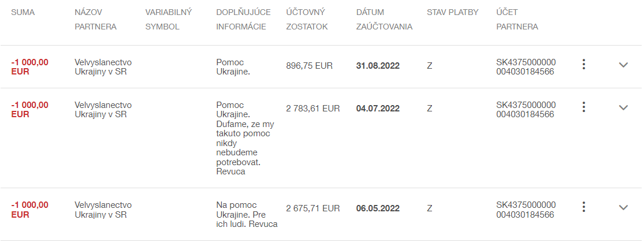
Task: Click the -1 000,00 EUR amount dated 04.07.2022
Action: click(29, 109)
